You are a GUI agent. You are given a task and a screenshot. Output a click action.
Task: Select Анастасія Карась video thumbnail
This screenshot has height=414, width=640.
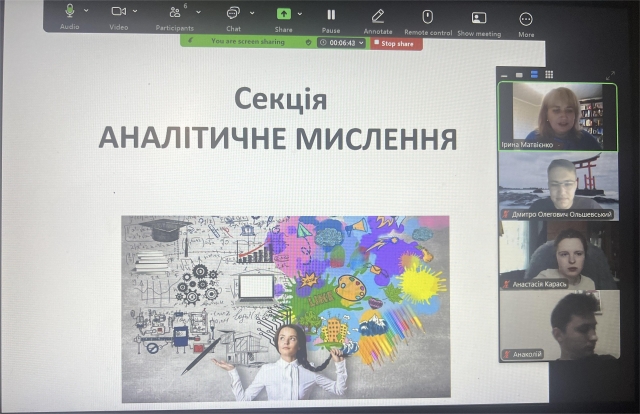[x=558, y=253]
